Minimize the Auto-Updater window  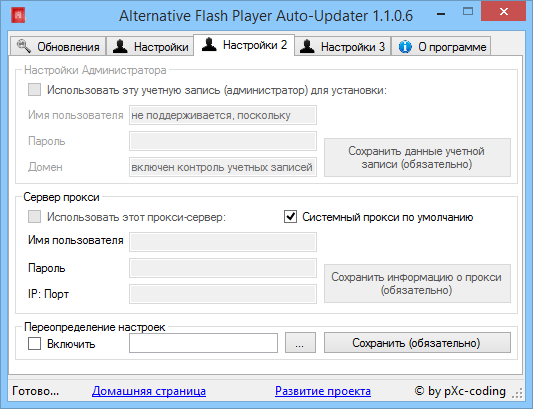click(441, 14)
